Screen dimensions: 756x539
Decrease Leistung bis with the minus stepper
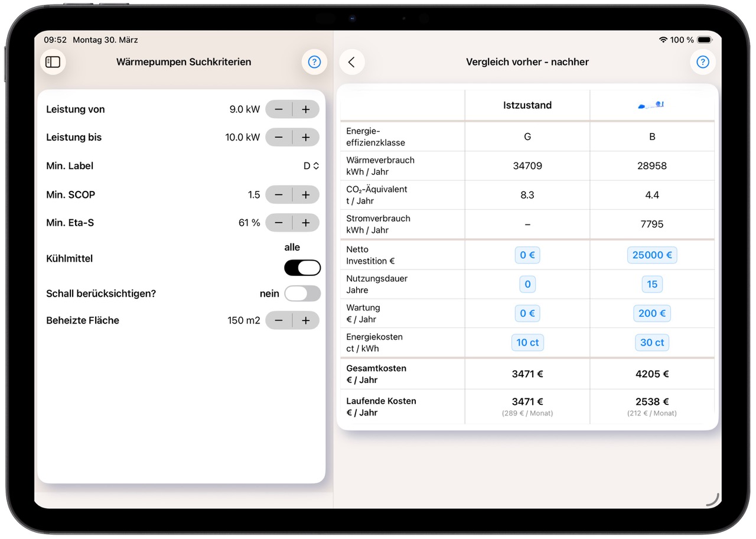tap(278, 137)
